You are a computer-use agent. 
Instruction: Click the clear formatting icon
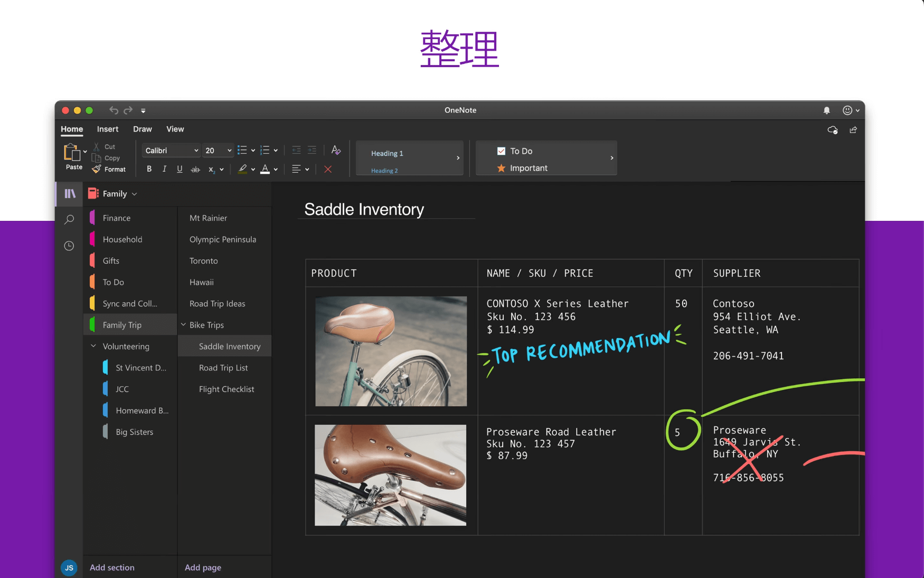(x=335, y=150)
